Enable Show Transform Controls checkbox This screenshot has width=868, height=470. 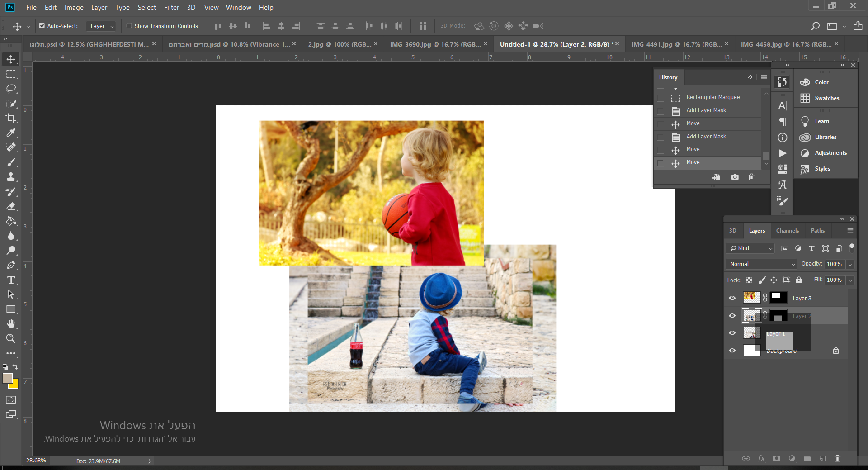click(x=129, y=26)
